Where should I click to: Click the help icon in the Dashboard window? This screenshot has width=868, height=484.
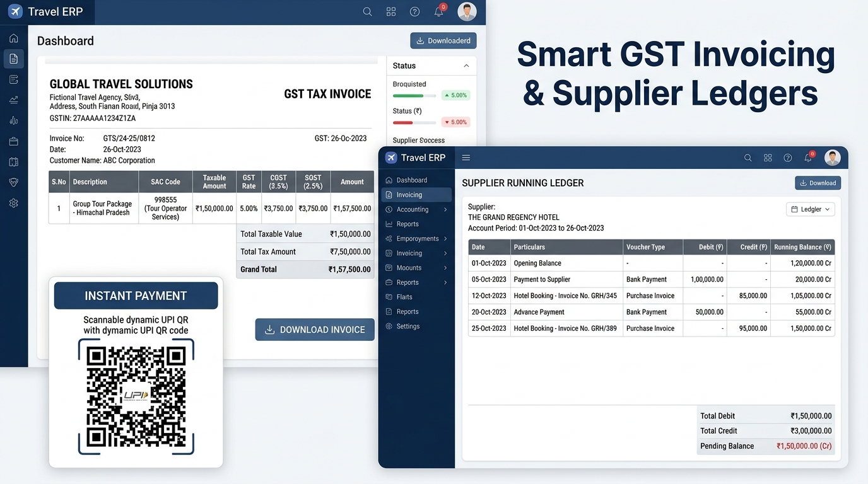pos(414,12)
